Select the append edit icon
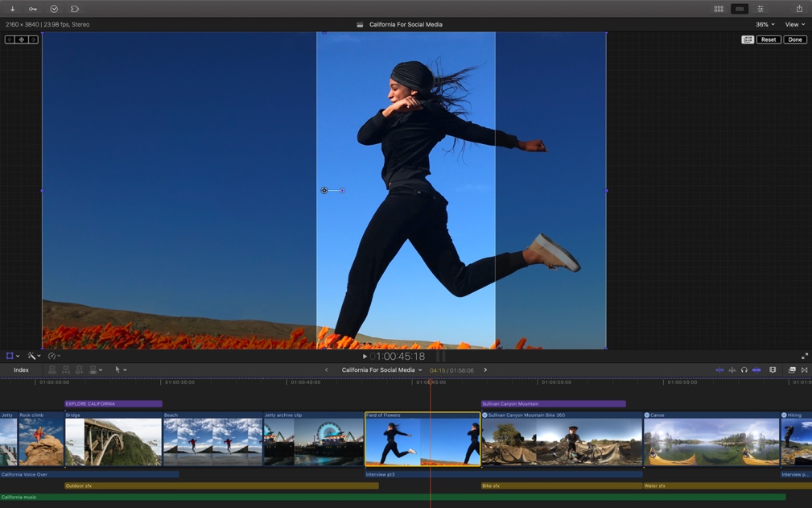 pos(79,370)
